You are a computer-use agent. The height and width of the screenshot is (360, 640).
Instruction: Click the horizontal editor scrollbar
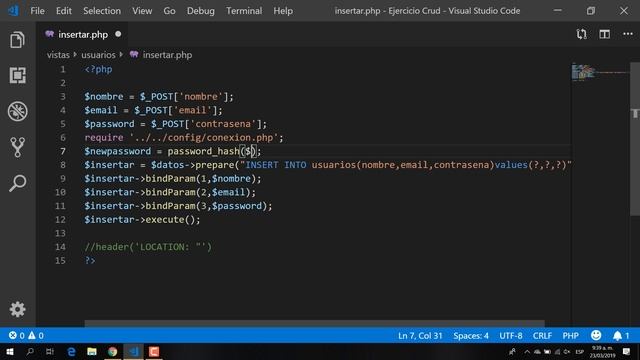[314, 323]
